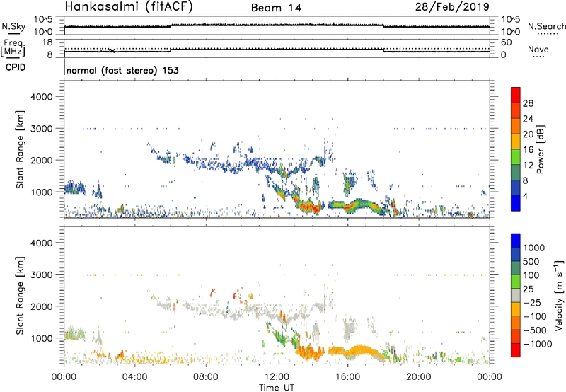The width and height of the screenshot is (566, 392).
Task: Pick the bright green 25–100 velocity colorbar segment
Action: point(516,282)
